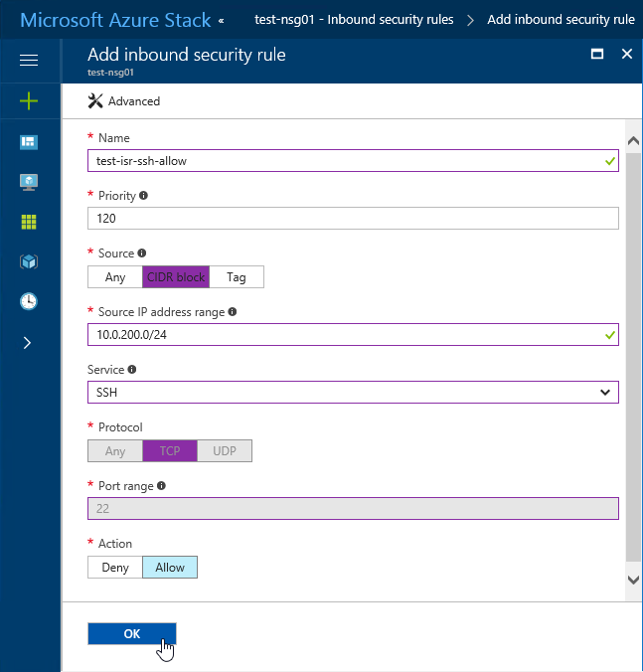643x672 pixels.
Task: Select UDP protocol option
Action: click(x=225, y=451)
